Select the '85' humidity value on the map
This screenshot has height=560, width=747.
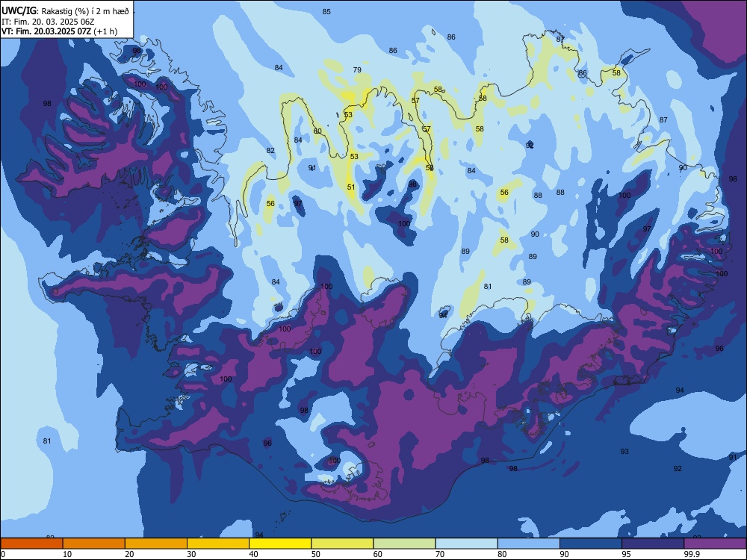tap(326, 11)
